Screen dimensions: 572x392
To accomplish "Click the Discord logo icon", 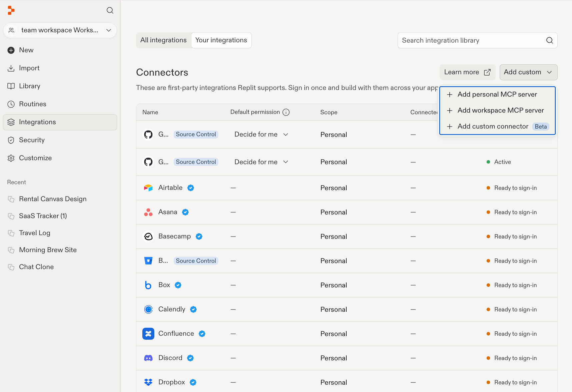I will click(148, 358).
